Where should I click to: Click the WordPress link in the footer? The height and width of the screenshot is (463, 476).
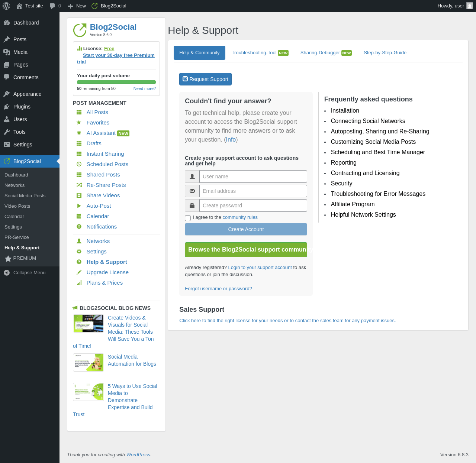[x=138, y=455]
